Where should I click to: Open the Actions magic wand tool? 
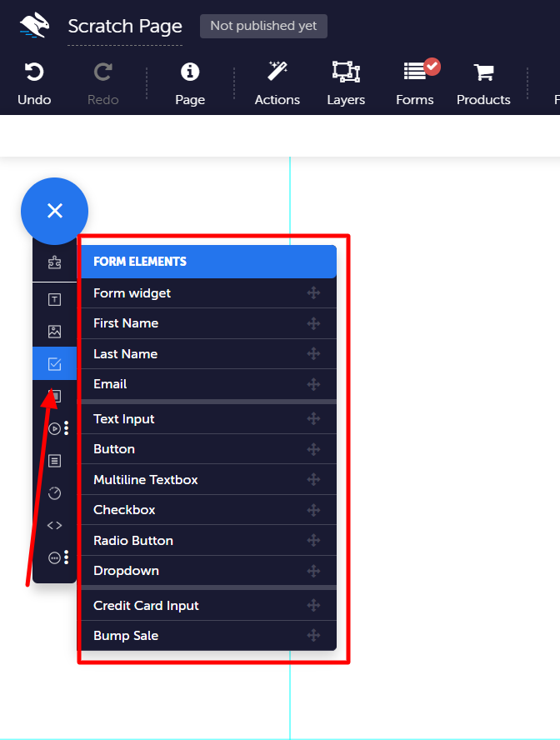277,72
